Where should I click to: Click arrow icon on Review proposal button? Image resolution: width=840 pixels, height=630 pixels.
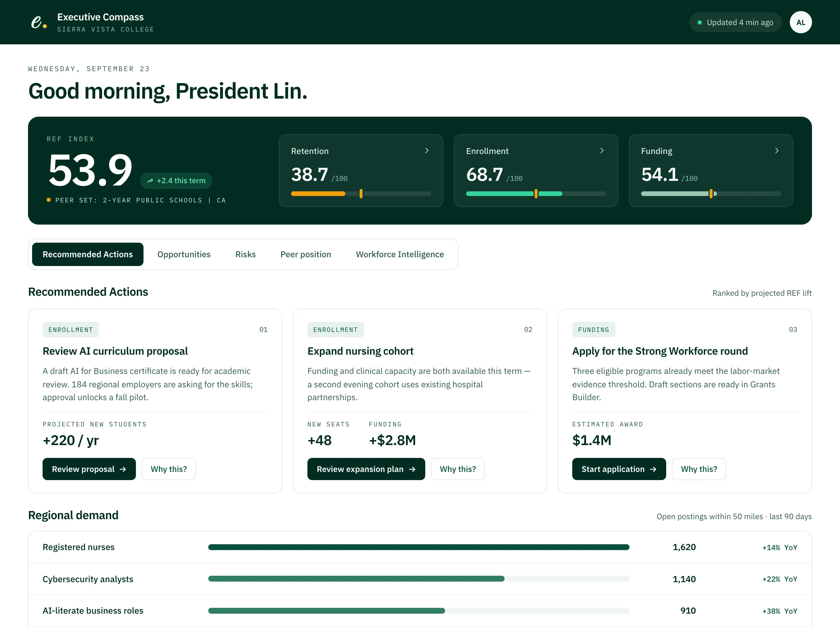(x=123, y=469)
